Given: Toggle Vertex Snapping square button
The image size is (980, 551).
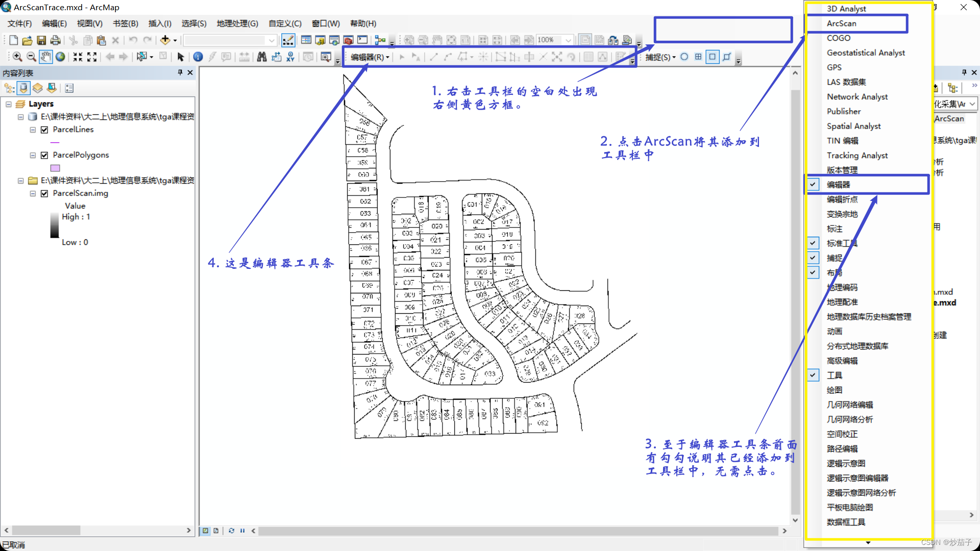Looking at the screenshot, I should (x=713, y=57).
